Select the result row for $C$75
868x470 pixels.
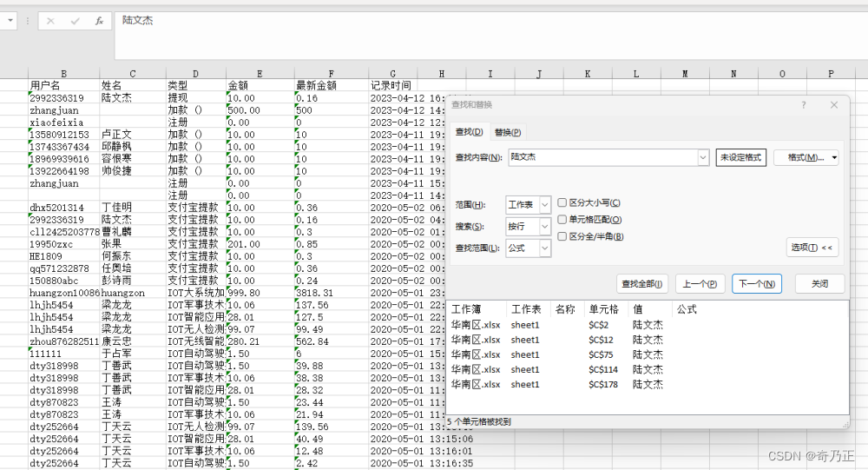[648, 354]
